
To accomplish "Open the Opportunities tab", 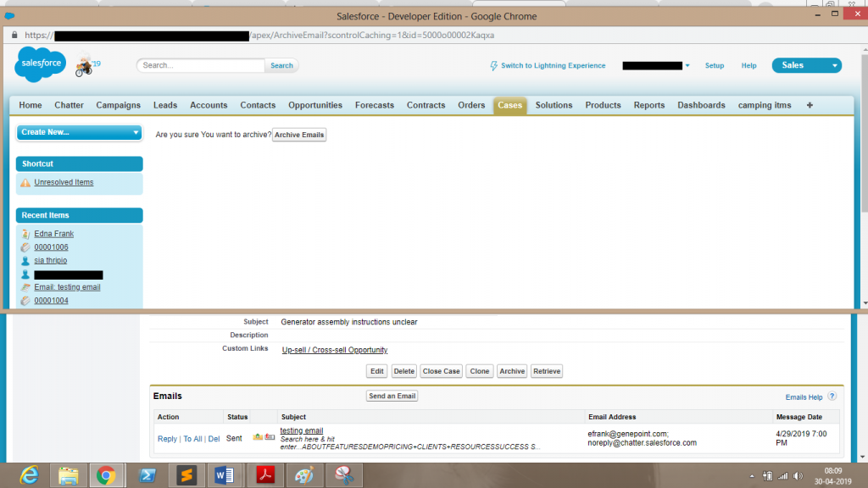I will point(315,105).
